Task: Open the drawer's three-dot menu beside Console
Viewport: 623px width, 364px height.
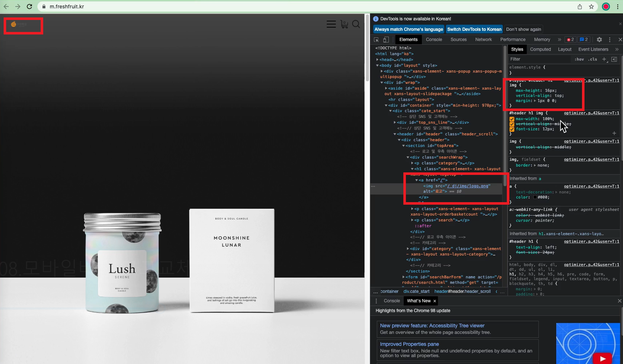Action: tap(376, 301)
